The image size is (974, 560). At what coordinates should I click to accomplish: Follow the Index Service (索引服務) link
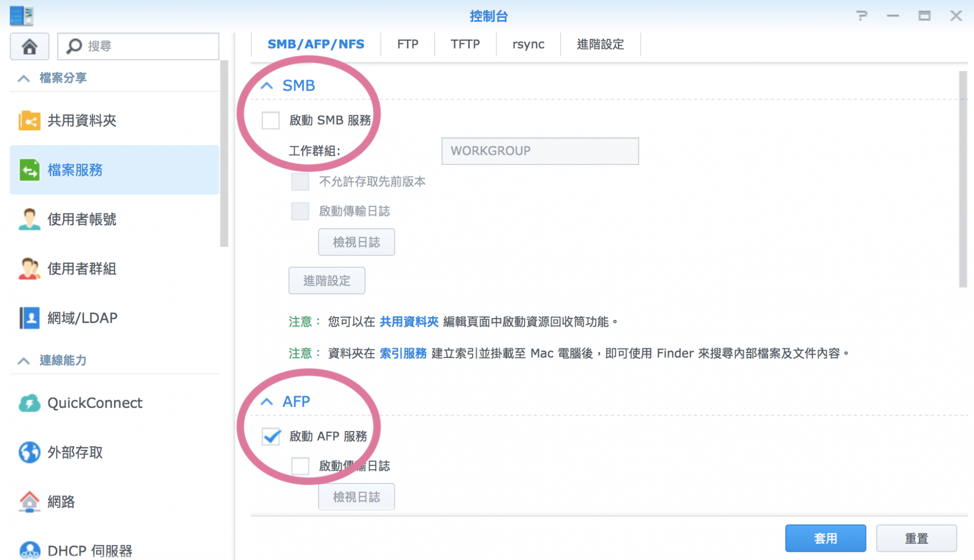403,353
